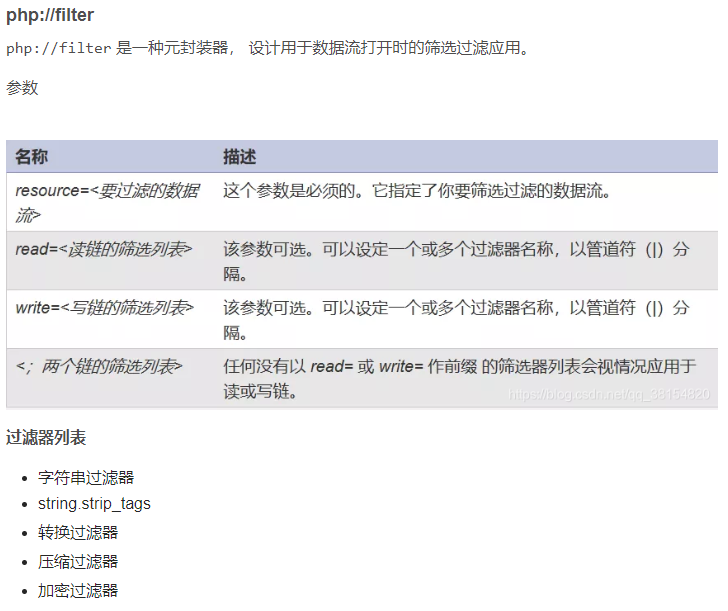The image size is (728, 611).
Task: Select the write=<写链的筛选列表> parameter cell
Action: [x=105, y=307]
